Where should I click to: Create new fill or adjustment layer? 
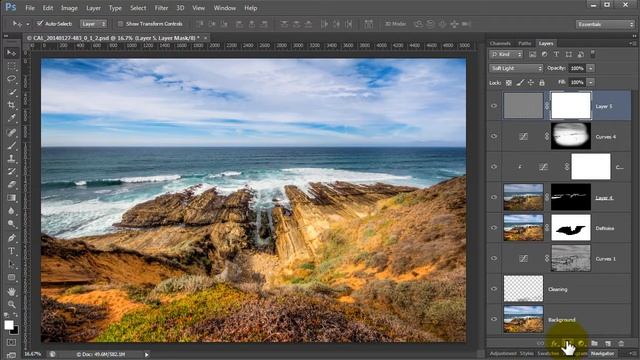pyautogui.click(x=581, y=344)
